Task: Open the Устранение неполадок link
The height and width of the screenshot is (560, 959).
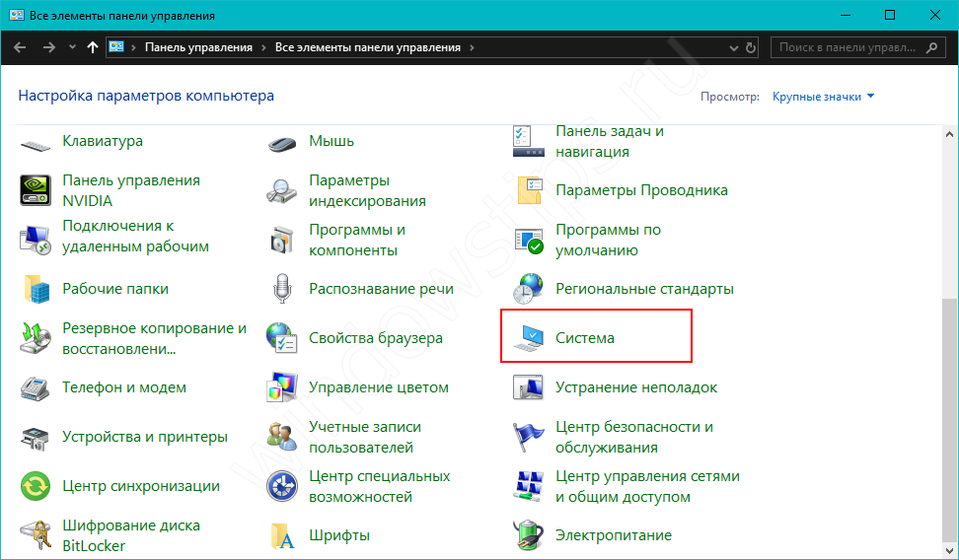Action: pos(635,387)
